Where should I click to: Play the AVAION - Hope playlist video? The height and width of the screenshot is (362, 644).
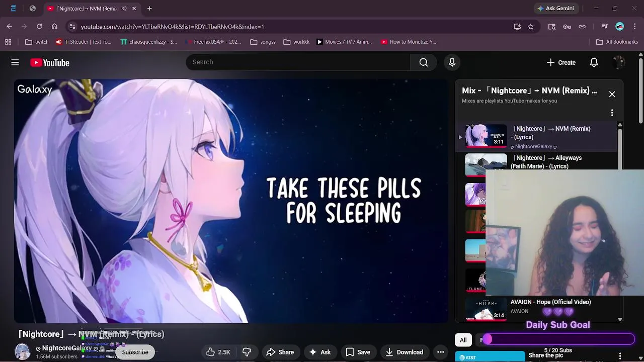click(550, 302)
